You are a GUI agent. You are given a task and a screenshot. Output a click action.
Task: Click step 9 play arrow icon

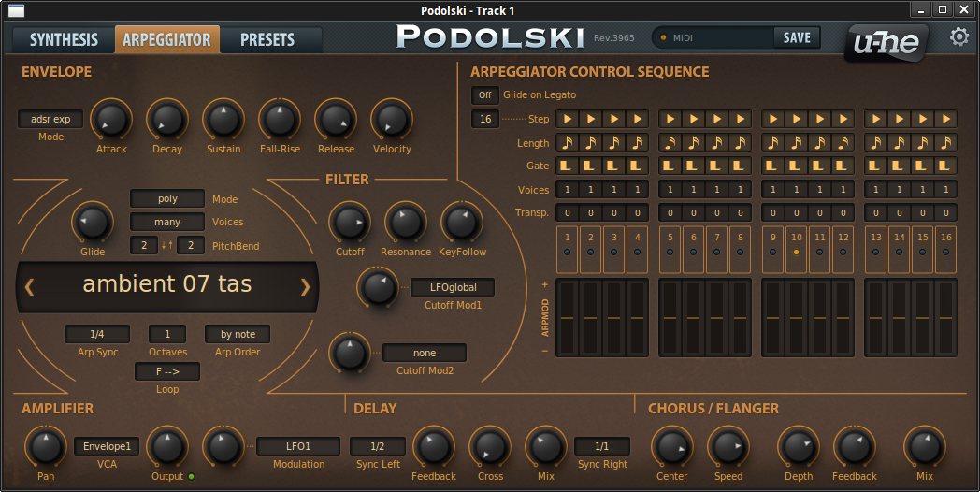click(x=773, y=119)
